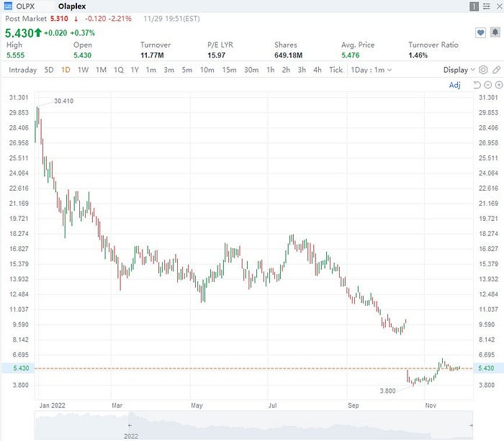This screenshot has height=441, width=504.
Task: Choose the 30m minute interval
Action: pyautogui.click(x=251, y=70)
